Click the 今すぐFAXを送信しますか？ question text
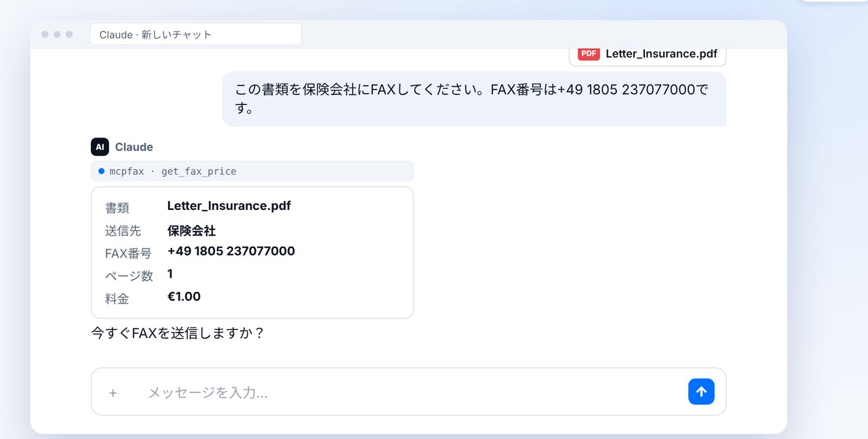The image size is (868, 439). tap(178, 333)
